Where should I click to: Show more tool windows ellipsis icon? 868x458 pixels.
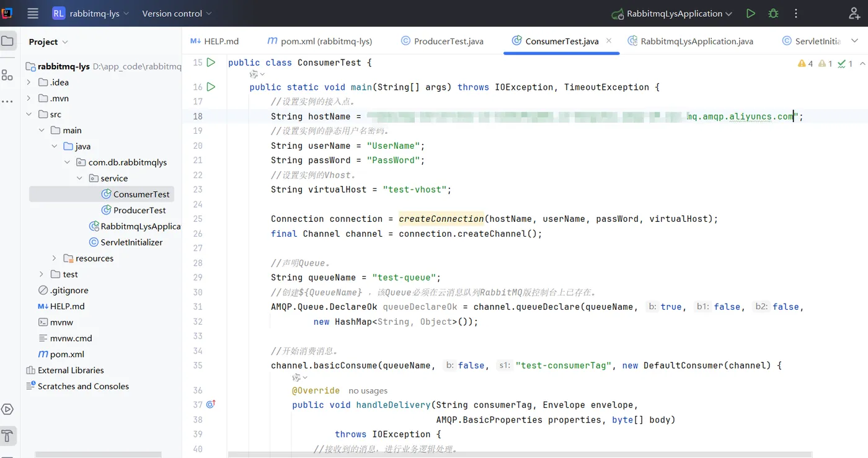pyautogui.click(x=7, y=101)
